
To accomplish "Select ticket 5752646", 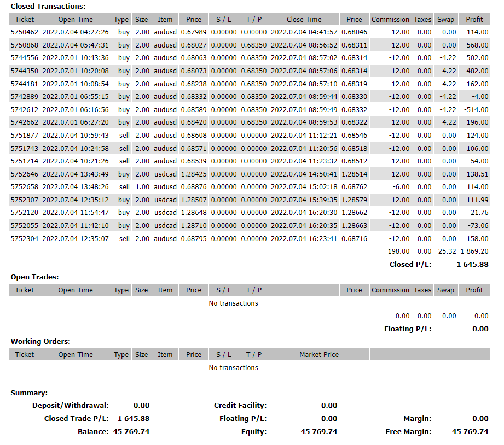I will [25, 174].
